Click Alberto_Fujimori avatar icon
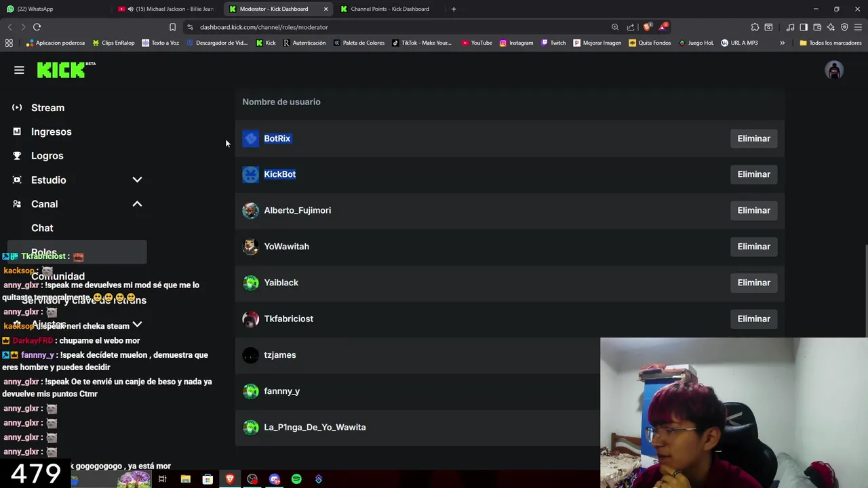The width and height of the screenshot is (868, 488). 251,210
